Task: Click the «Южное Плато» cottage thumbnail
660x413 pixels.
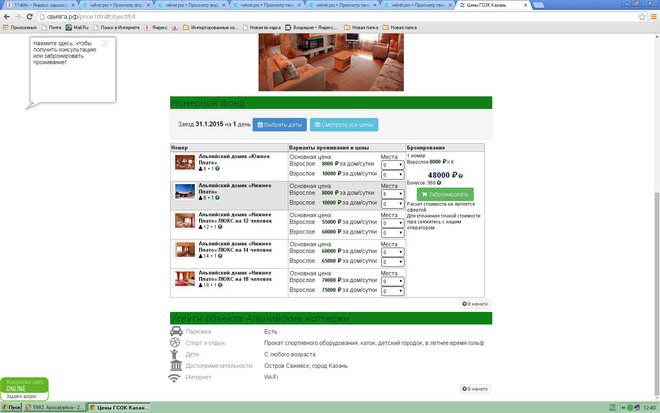Action: click(184, 162)
